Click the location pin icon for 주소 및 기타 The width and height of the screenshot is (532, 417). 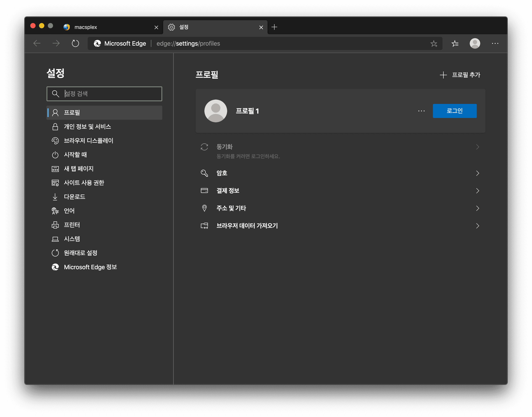pyautogui.click(x=204, y=208)
